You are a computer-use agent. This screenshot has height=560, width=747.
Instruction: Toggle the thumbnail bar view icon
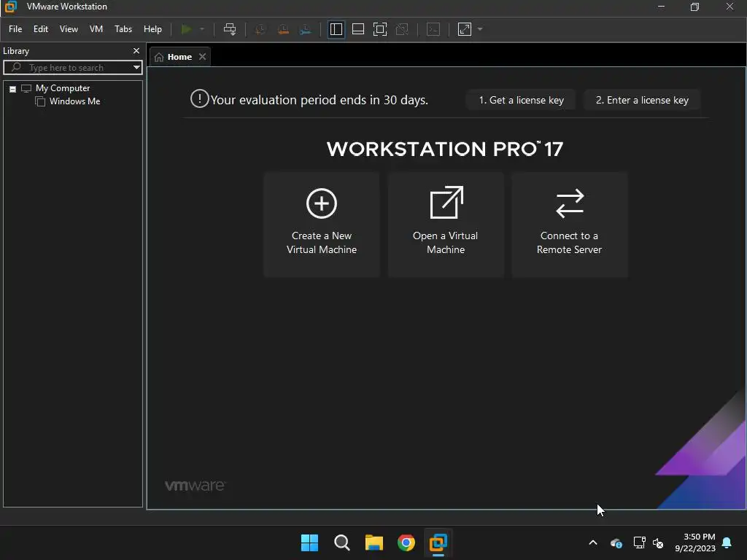(357, 29)
